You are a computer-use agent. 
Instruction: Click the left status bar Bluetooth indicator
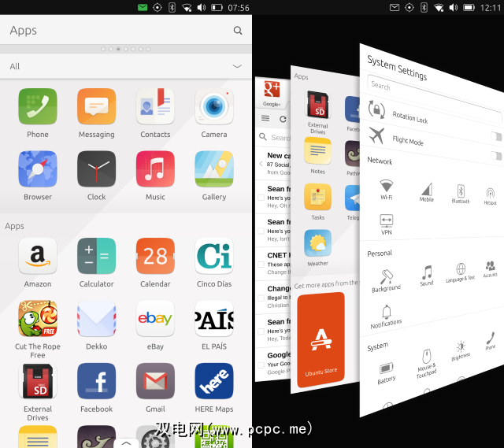(172, 7)
